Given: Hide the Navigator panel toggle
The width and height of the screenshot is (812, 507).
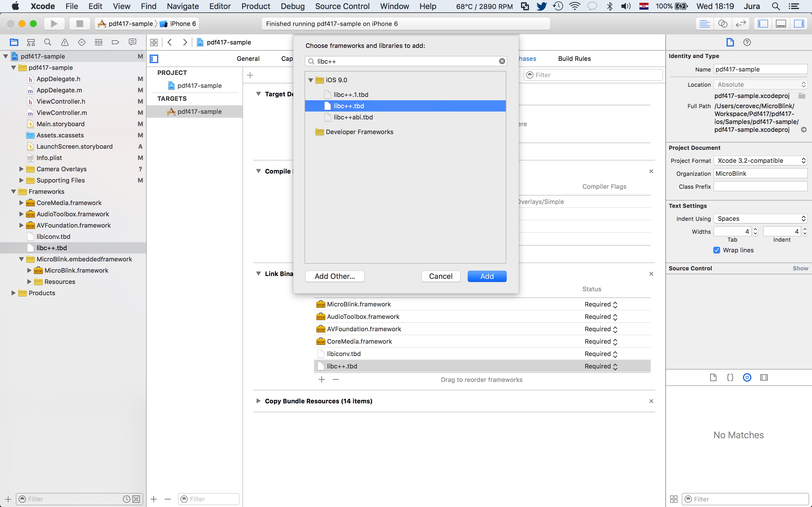Looking at the screenshot, I should tap(763, 23).
